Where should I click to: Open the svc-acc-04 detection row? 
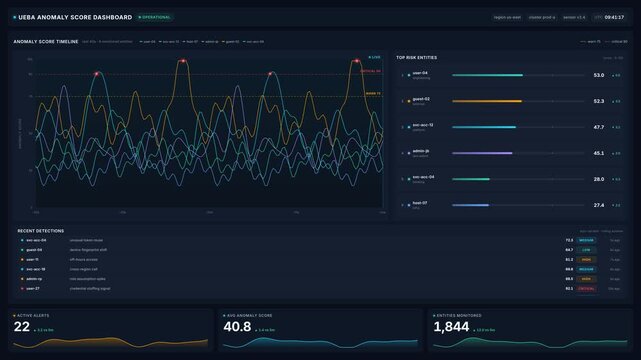(x=321, y=240)
